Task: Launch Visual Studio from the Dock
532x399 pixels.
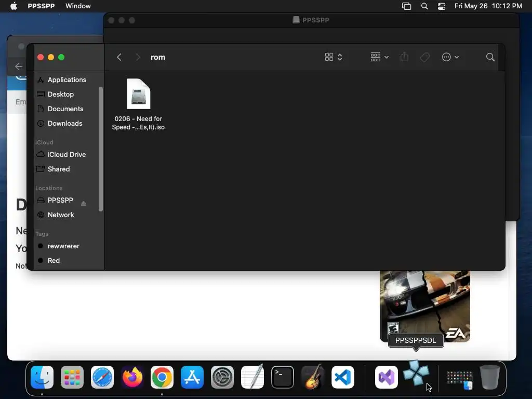Action: 387,377
